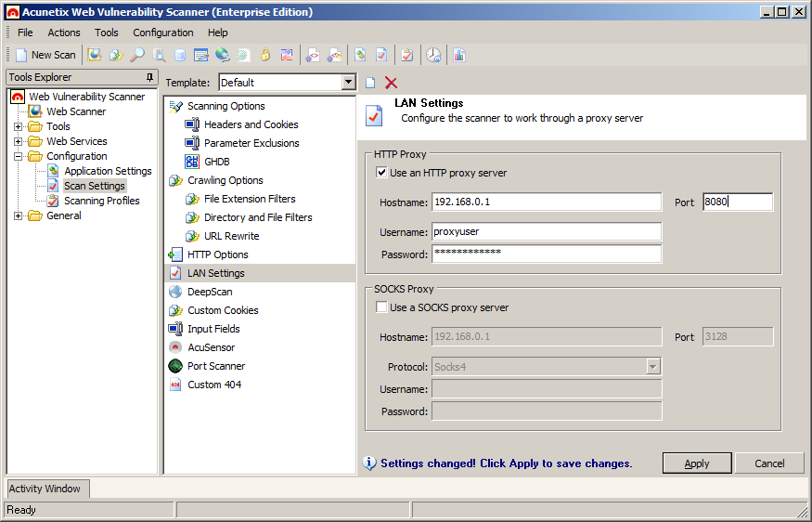This screenshot has width=812, height=522.
Task: Open Parameter Exclusions settings
Action: pyautogui.click(x=251, y=144)
